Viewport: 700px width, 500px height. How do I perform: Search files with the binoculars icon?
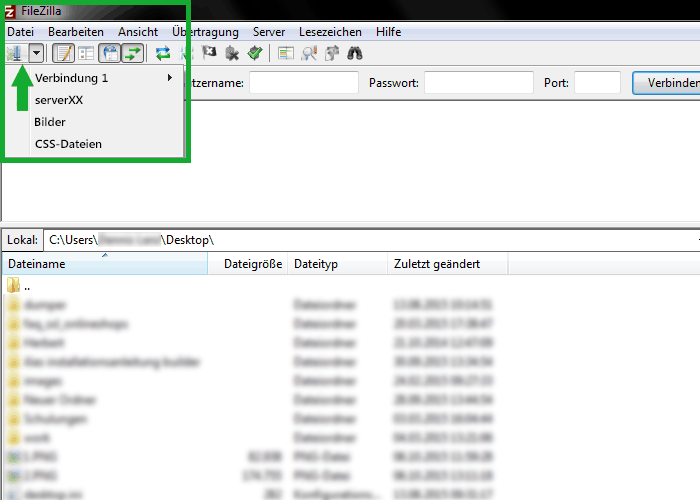click(355, 54)
